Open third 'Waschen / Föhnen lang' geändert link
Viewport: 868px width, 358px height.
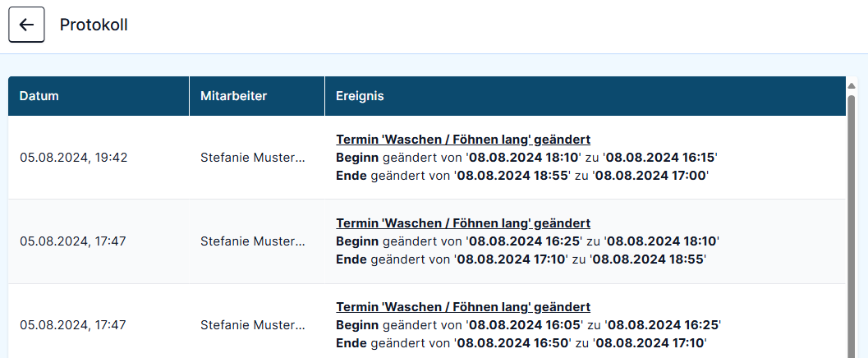463,307
